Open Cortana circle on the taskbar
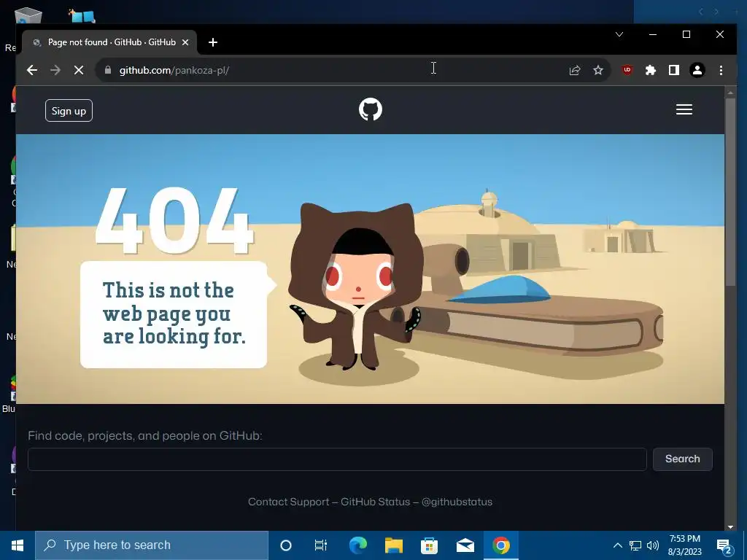Image resolution: width=747 pixels, height=560 pixels. pos(285,545)
